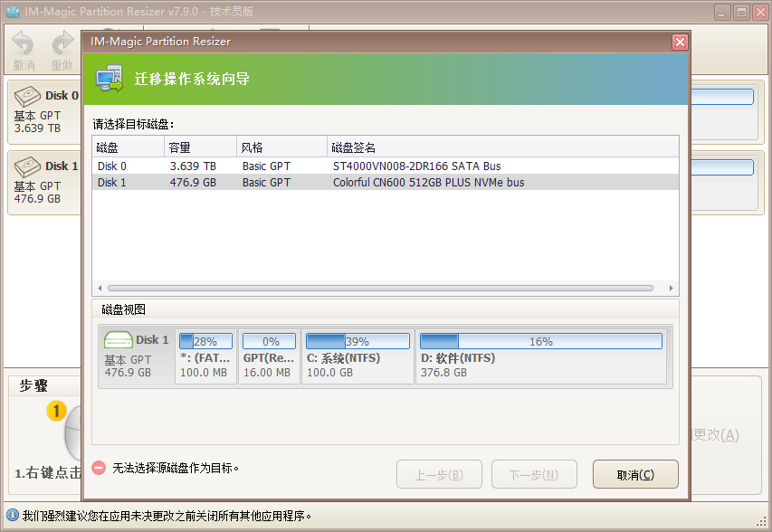Screen dimensions: 772x532
Task: Click the info icon in the bottom status bar
Action: (9, 516)
